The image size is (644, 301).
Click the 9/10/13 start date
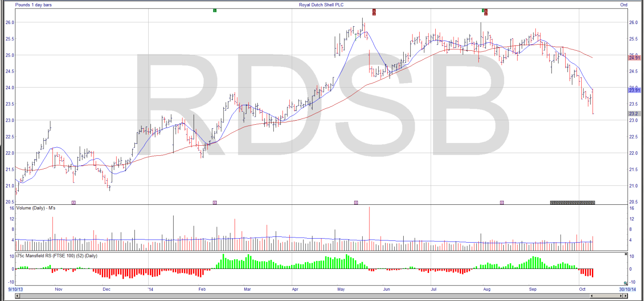[16, 289]
